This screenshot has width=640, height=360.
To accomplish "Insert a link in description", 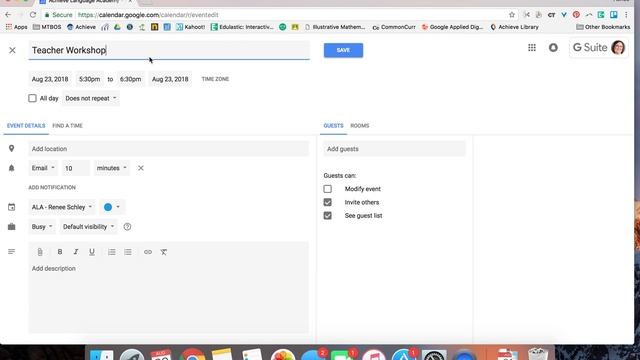I will [148, 252].
